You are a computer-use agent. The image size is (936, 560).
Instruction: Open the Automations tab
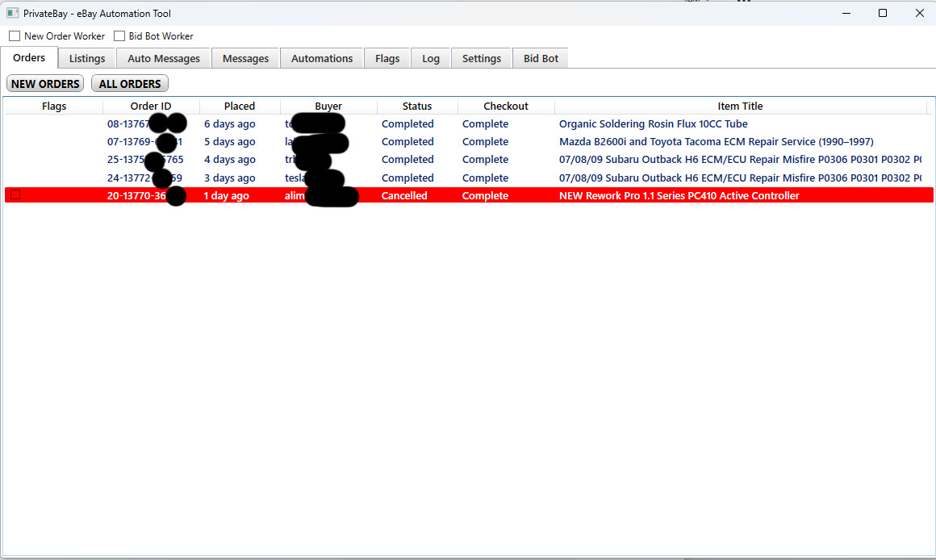tap(321, 57)
